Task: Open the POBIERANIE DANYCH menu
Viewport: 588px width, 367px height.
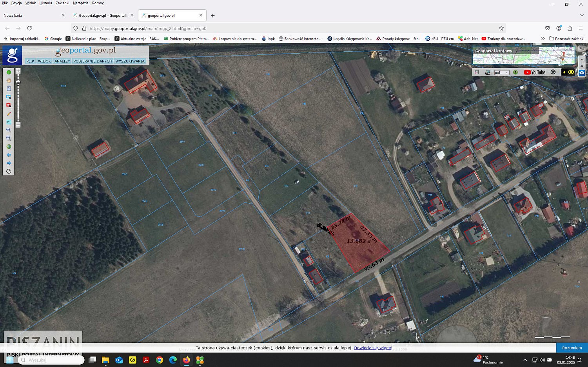Action: pyautogui.click(x=93, y=61)
